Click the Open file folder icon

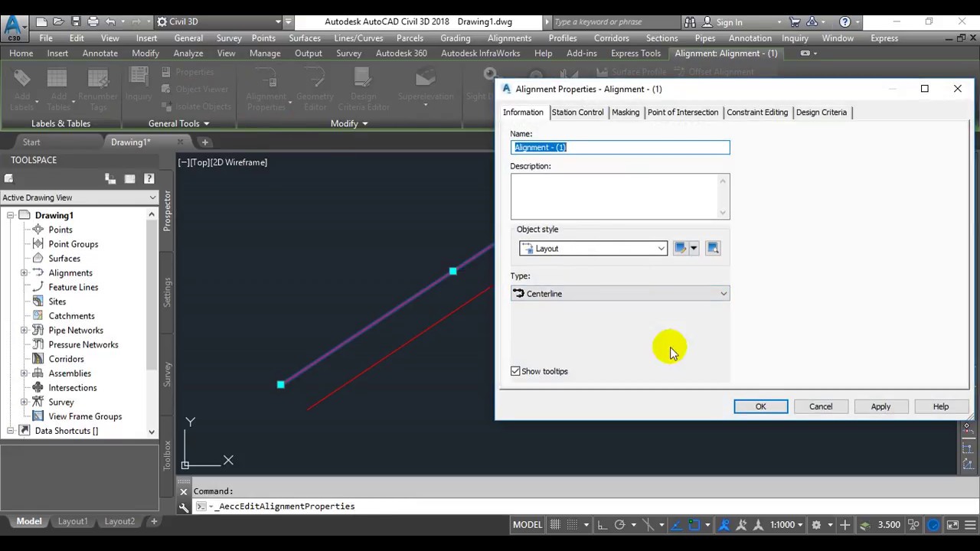58,21
